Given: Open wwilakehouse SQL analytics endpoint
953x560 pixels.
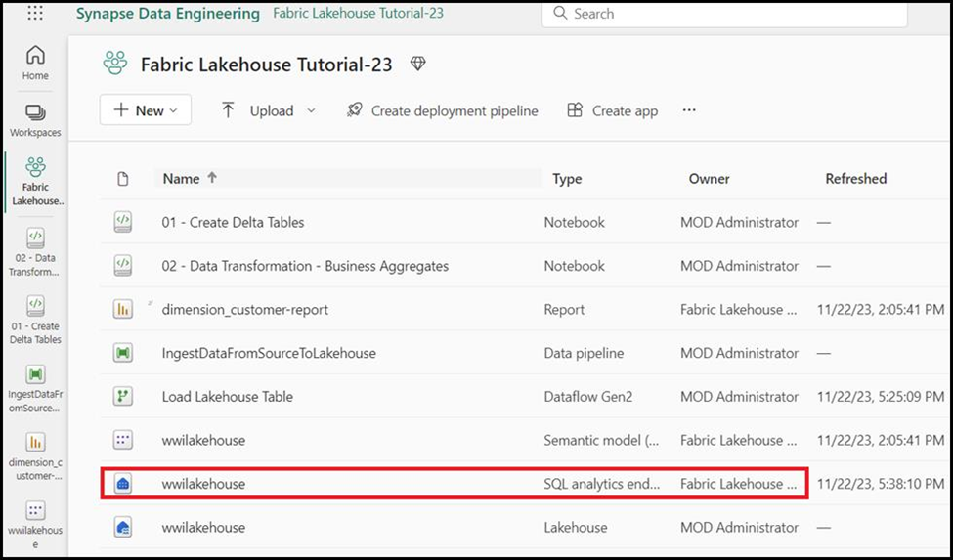Looking at the screenshot, I should click(x=203, y=484).
